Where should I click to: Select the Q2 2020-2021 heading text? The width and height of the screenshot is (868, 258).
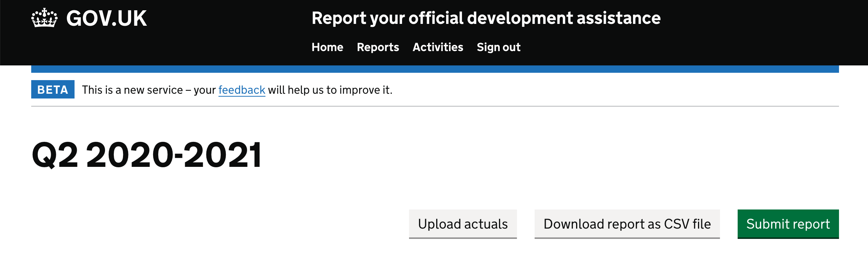click(x=147, y=155)
